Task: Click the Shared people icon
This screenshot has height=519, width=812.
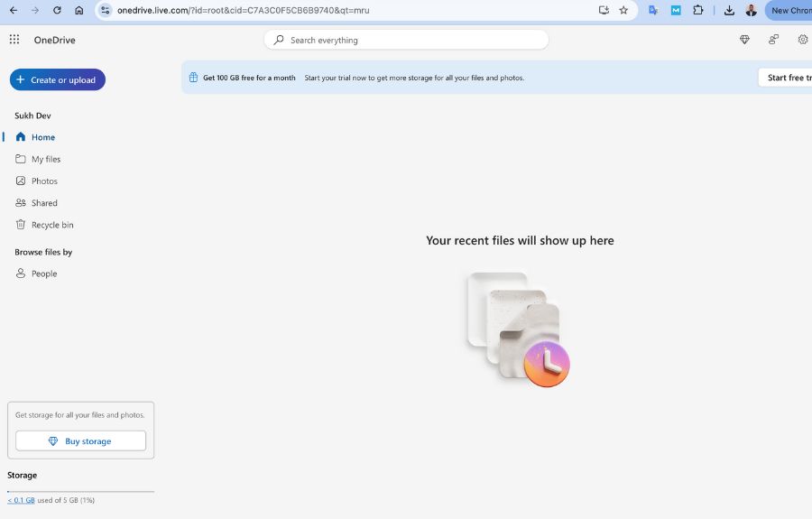Action: 21,202
